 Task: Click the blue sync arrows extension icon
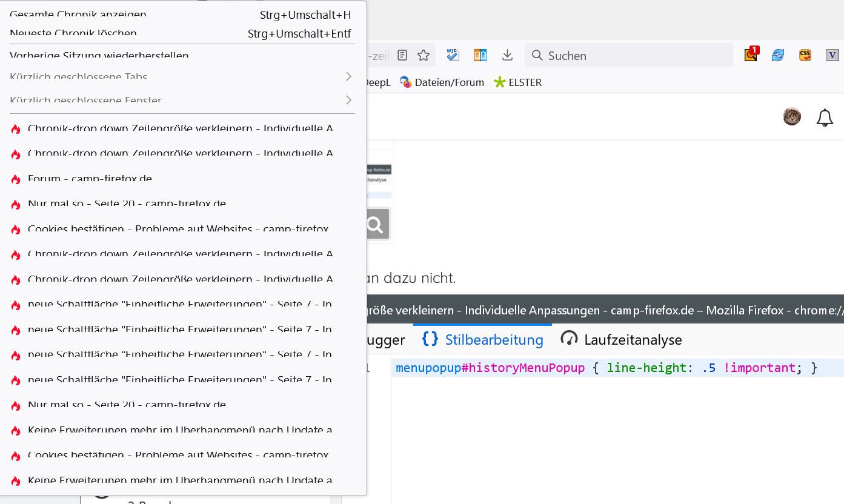point(778,56)
